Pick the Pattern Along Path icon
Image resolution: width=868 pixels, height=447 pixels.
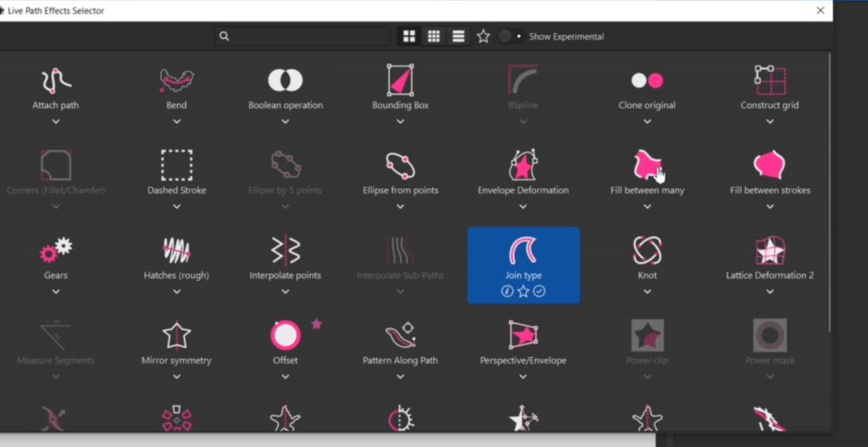click(399, 335)
